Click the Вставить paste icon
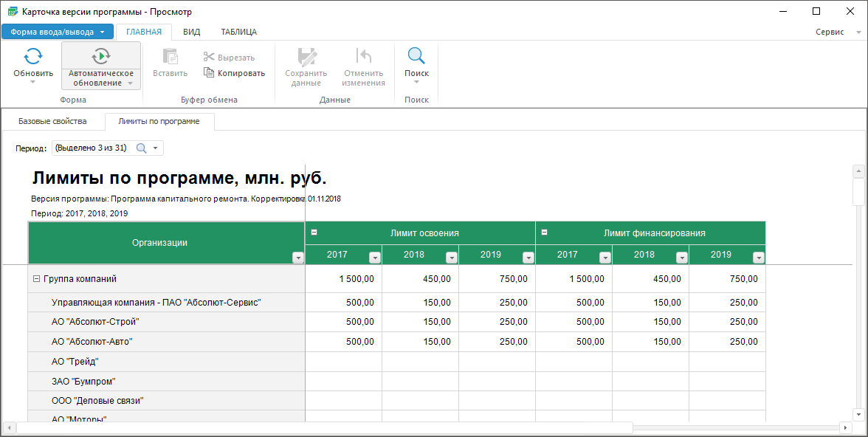 [x=170, y=56]
